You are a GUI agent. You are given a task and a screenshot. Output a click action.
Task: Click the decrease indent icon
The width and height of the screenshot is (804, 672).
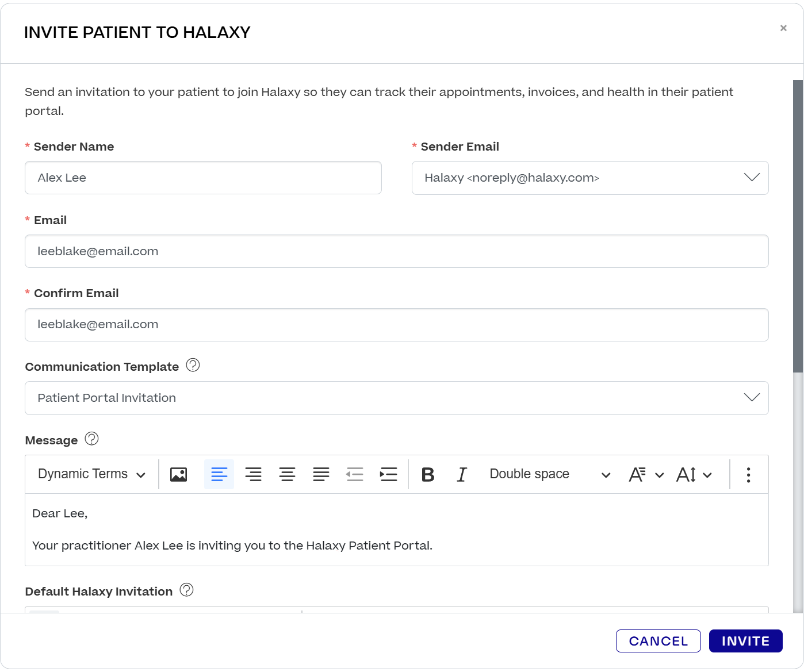click(x=355, y=474)
